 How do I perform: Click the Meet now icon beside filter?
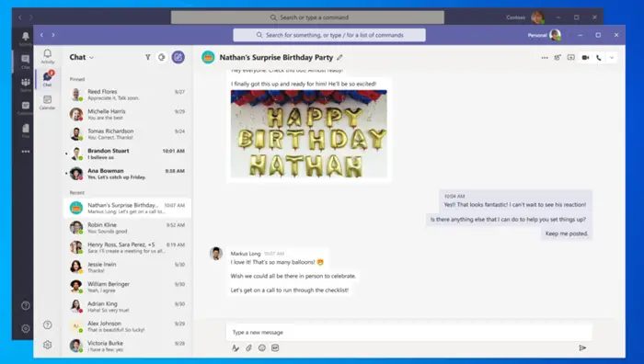click(x=162, y=58)
